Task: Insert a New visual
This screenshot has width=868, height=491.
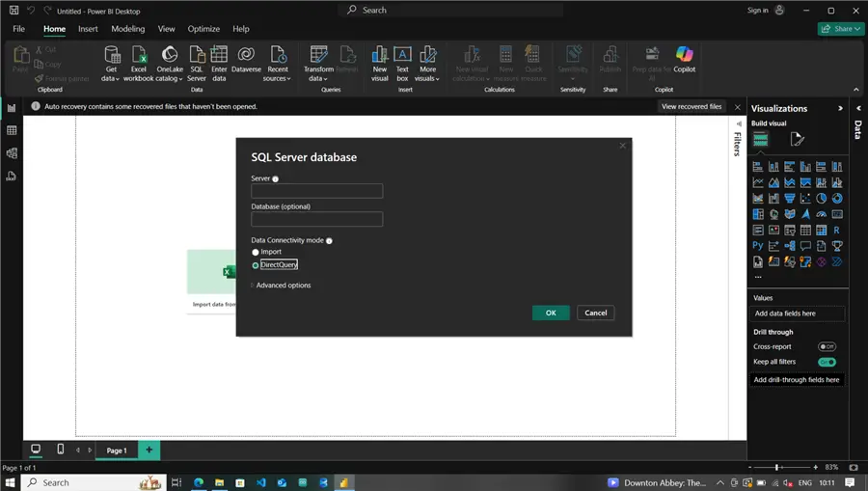Action: [380, 63]
